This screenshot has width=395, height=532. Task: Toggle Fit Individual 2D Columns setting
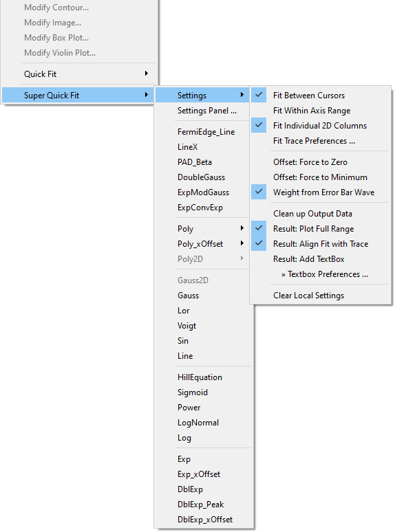click(x=320, y=126)
